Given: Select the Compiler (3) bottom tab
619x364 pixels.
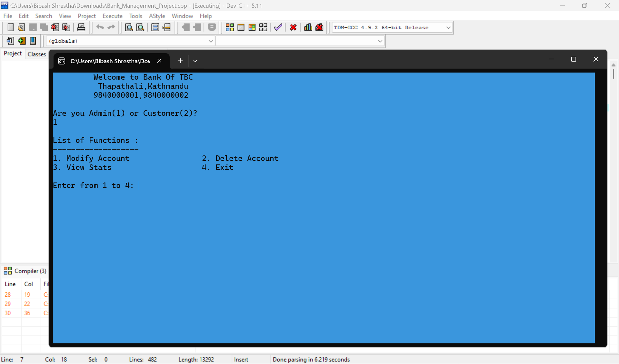Looking at the screenshot, I should point(25,271).
